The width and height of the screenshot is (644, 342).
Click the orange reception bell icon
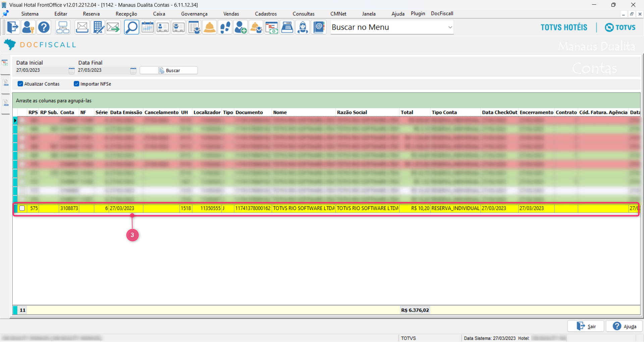[x=210, y=27]
